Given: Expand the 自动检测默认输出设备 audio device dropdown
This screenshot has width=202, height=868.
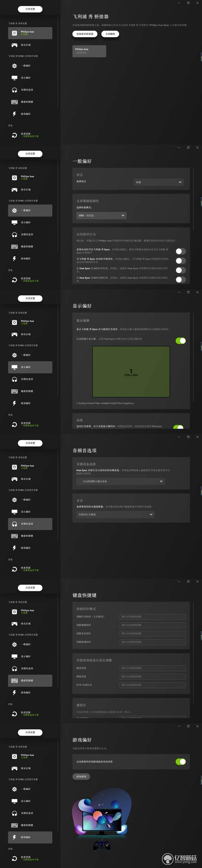Looking at the screenshot, I should (121, 482).
